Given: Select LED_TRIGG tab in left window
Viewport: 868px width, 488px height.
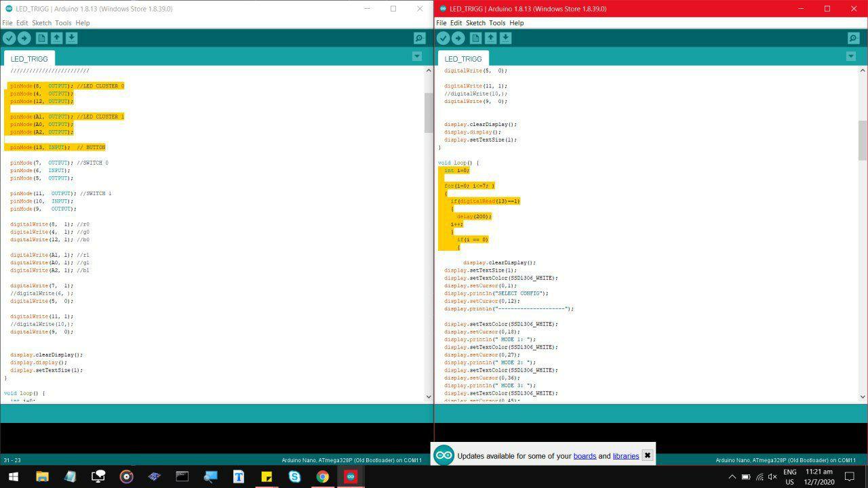Looking at the screenshot, I should pos(29,59).
